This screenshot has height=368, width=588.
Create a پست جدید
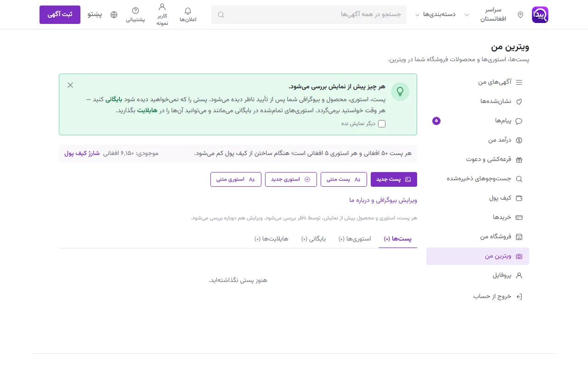pos(394,179)
